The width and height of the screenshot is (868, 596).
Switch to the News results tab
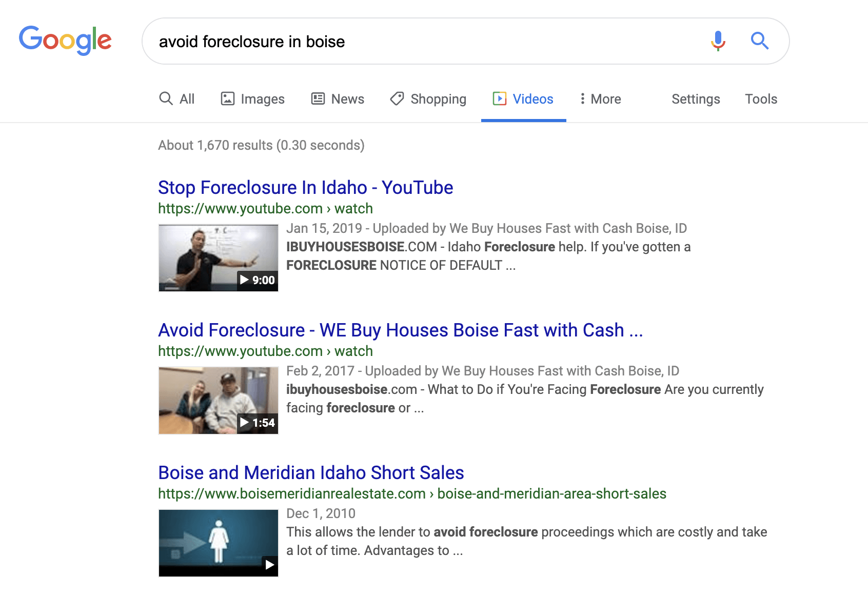click(x=347, y=99)
